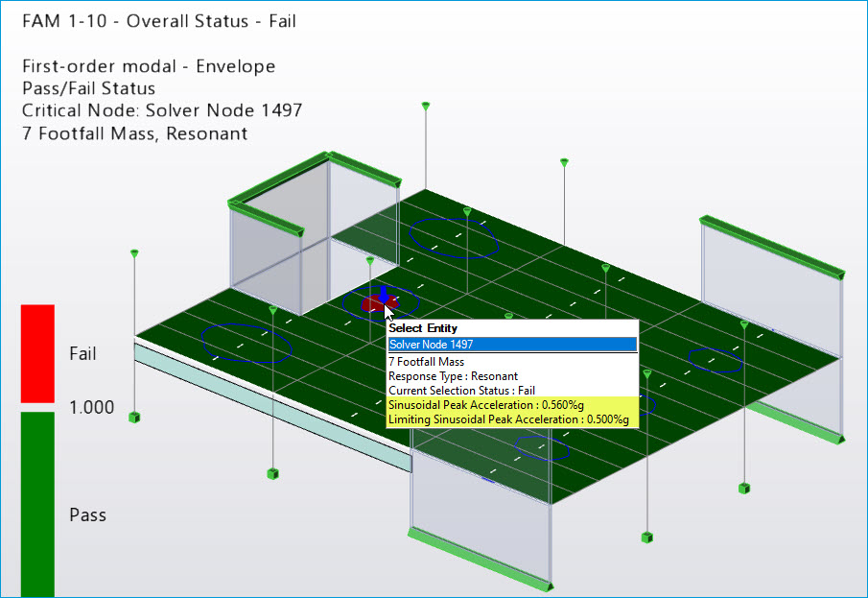Select the red critical node marker on the slab

pos(372,302)
